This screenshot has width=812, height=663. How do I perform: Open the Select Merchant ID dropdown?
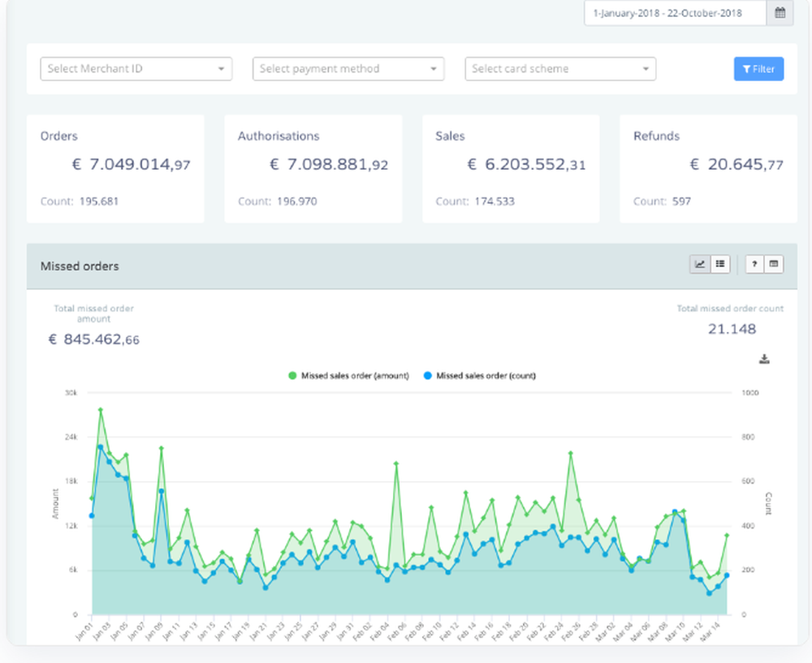[136, 69]
